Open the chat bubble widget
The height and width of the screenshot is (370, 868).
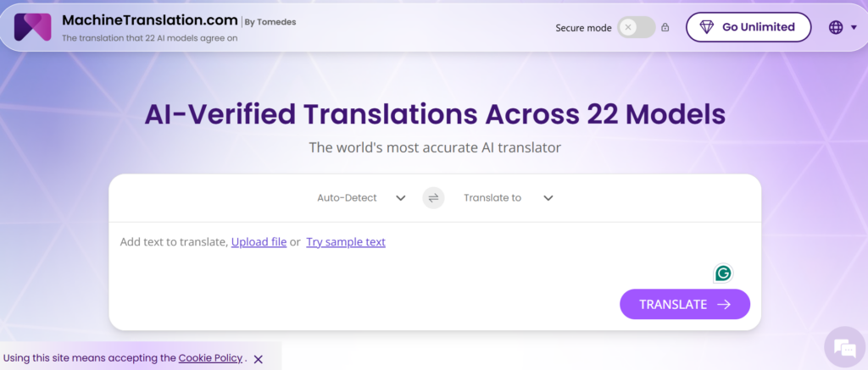(844, 347)
